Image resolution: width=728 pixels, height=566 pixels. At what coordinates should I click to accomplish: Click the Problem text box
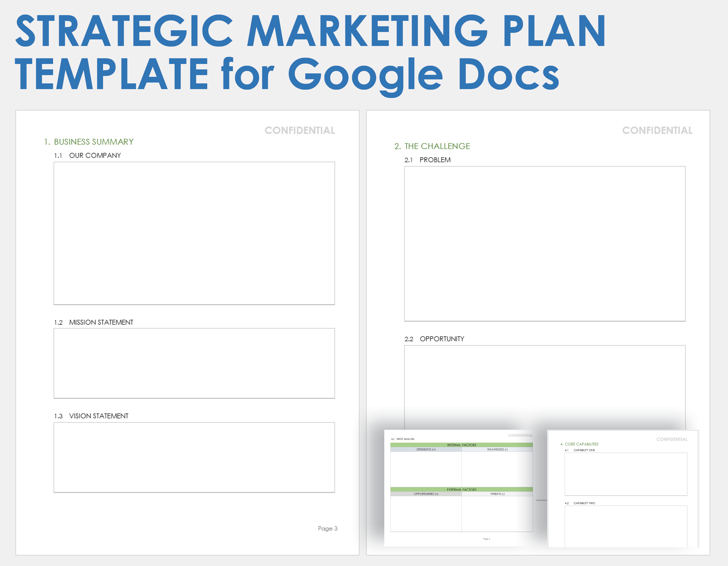click(545, 244)
